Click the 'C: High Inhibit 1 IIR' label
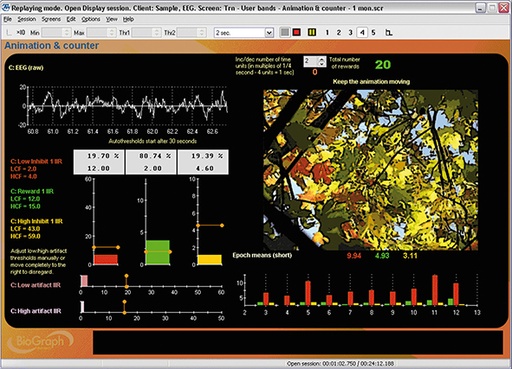The height and width of the screenshot is (369, 512). point(36,221)
